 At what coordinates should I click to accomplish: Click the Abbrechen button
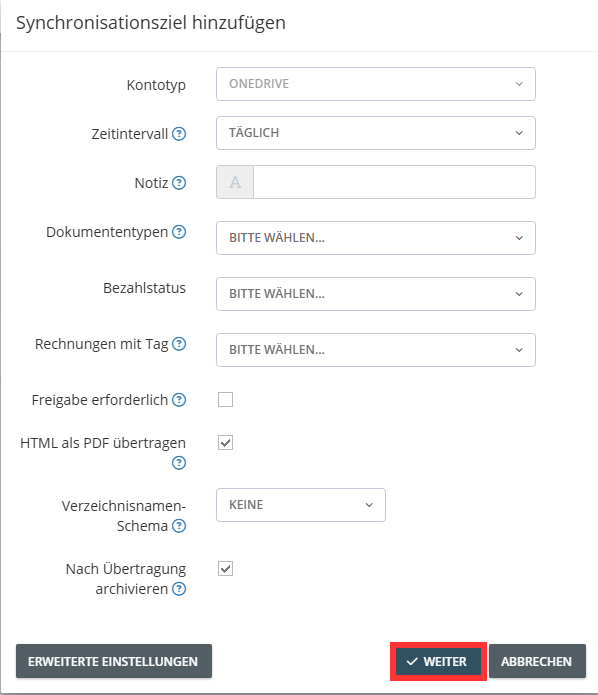537,661
